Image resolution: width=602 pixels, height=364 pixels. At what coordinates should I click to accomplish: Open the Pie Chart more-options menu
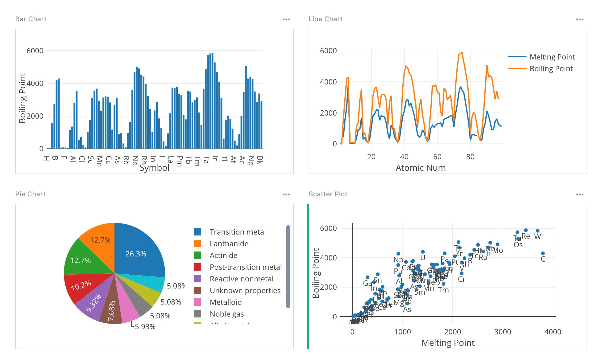[x=286, y=194]
